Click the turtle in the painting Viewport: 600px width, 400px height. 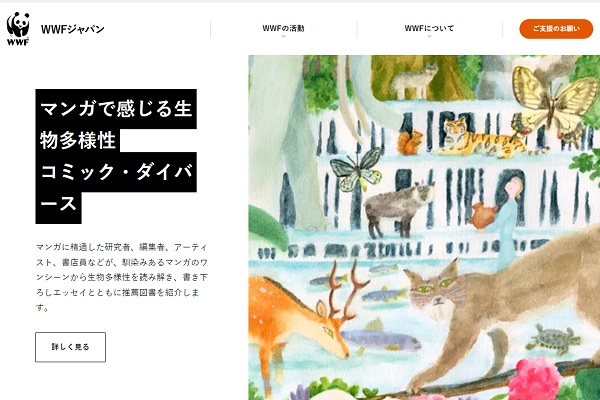click(x=554, y=338)
